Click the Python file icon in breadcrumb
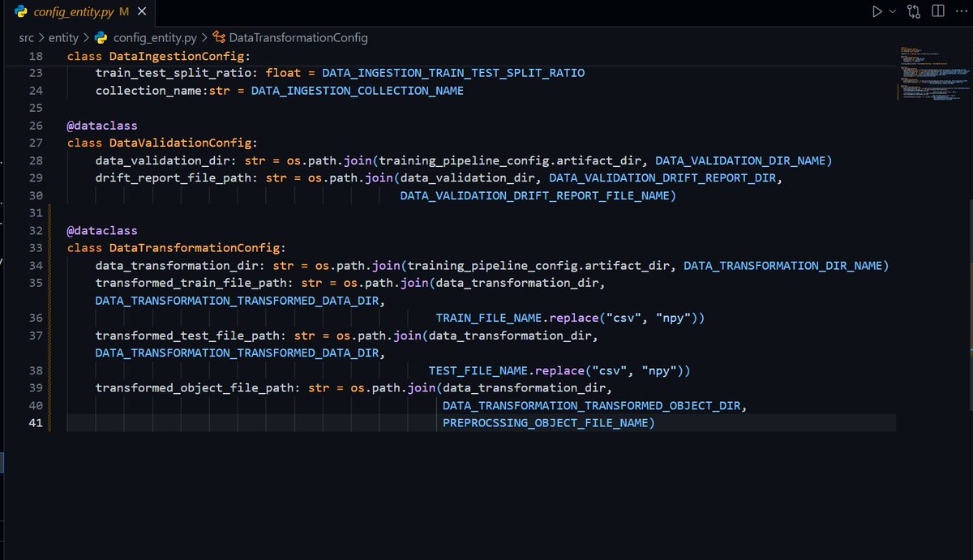Viewport: 973px width, 560px height. (101, 37)
